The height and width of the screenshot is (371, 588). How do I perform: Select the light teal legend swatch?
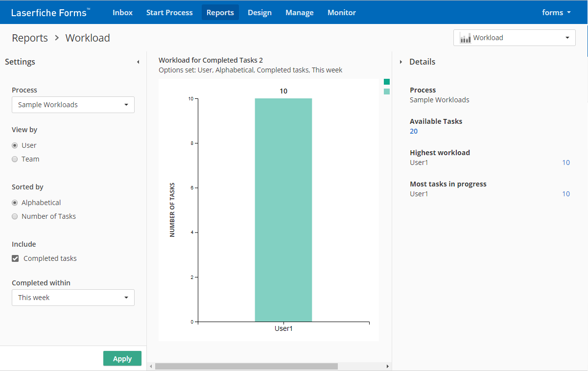(x=387, y=92)
